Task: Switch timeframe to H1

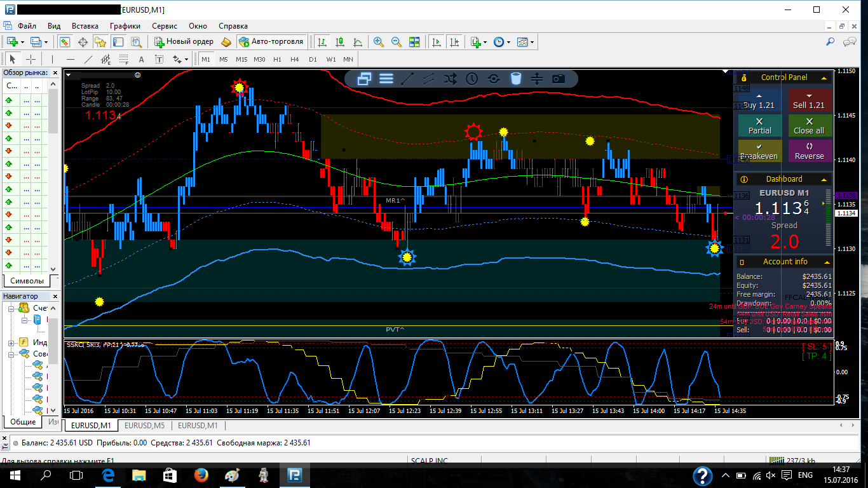Action: pyautogui.click(x=277, y=59)
